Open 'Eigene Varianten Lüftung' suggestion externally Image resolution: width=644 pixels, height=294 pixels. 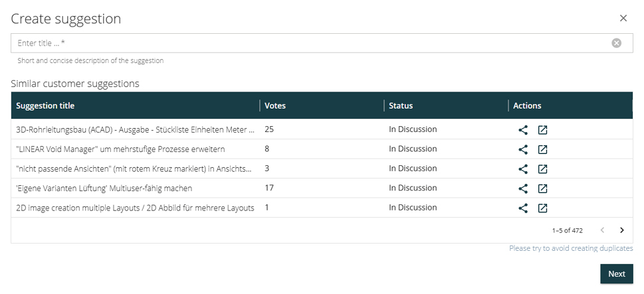pyautogui.click(x=542, y=188)
